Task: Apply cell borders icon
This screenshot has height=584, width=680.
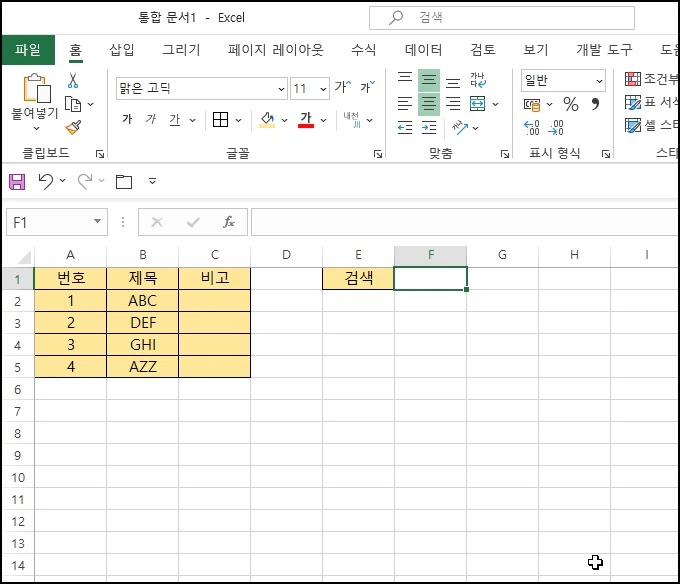Action: tap(220, 119)
